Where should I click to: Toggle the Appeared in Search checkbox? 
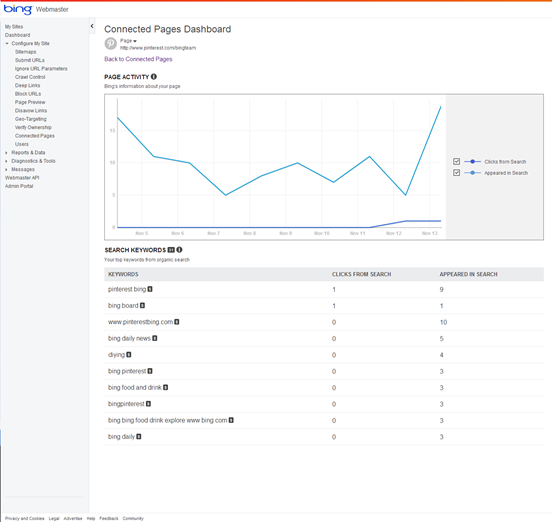coord(457,173)
